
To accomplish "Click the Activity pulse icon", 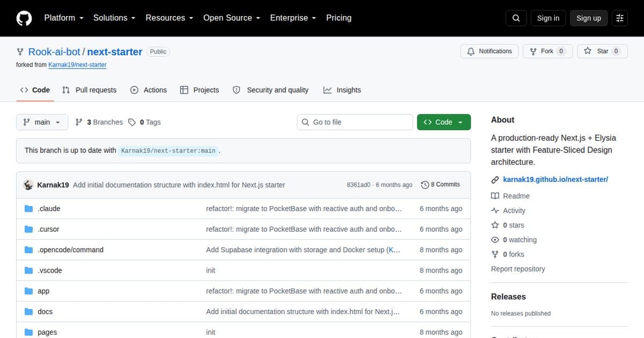I will point(495,211).
